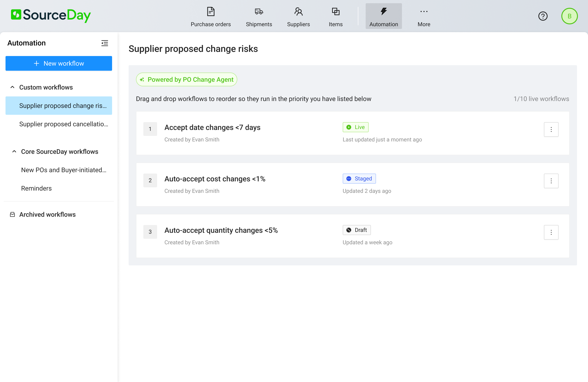Collapse the Automation sidebar panel
Screen dimensions: 588x382
pos(105,43)
